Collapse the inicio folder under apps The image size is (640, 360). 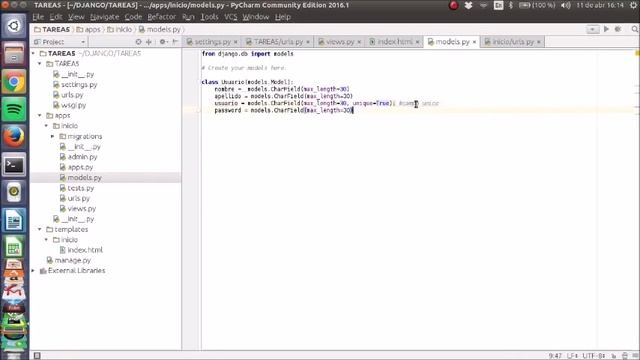pyautogui.click(x=47, y=126)
